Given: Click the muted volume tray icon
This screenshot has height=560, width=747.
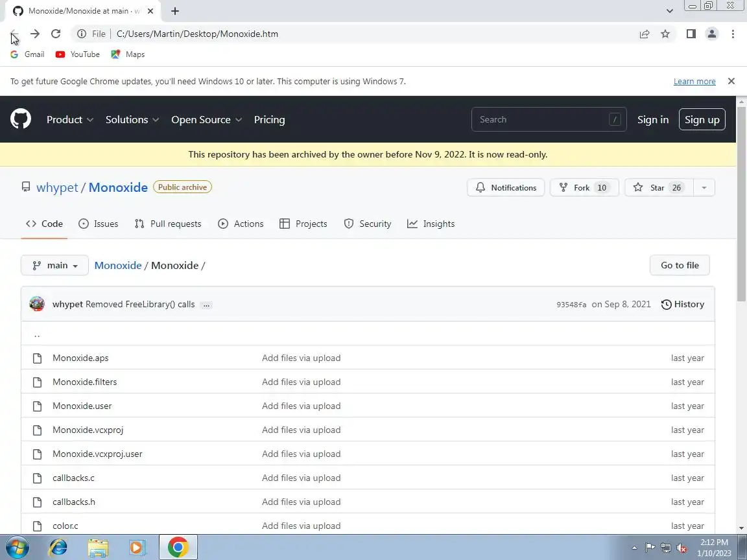Looking at the screenshot, I should pyautogui.click(x=682, y=548).
